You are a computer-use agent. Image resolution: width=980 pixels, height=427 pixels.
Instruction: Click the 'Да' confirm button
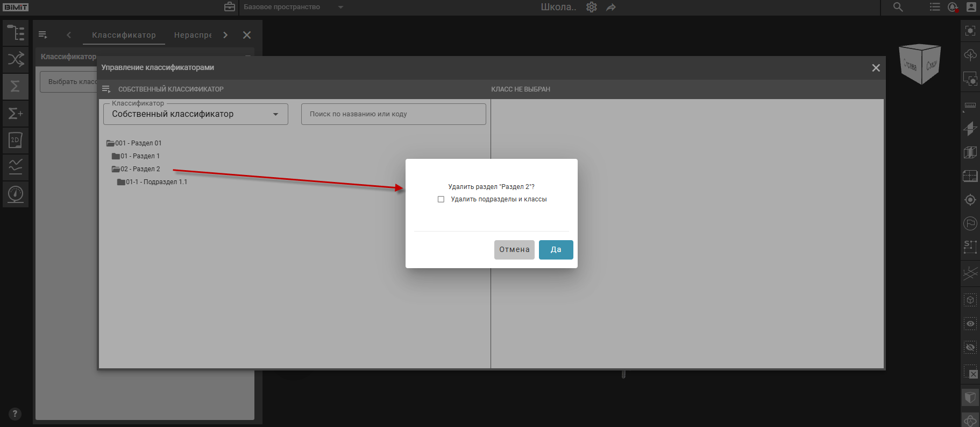(x=556, y=250)
